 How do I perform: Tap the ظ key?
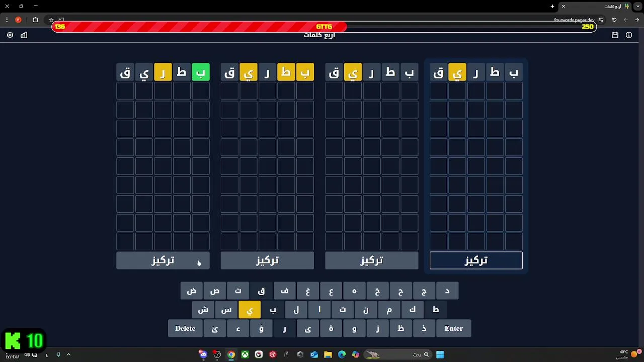click(400, 328)
